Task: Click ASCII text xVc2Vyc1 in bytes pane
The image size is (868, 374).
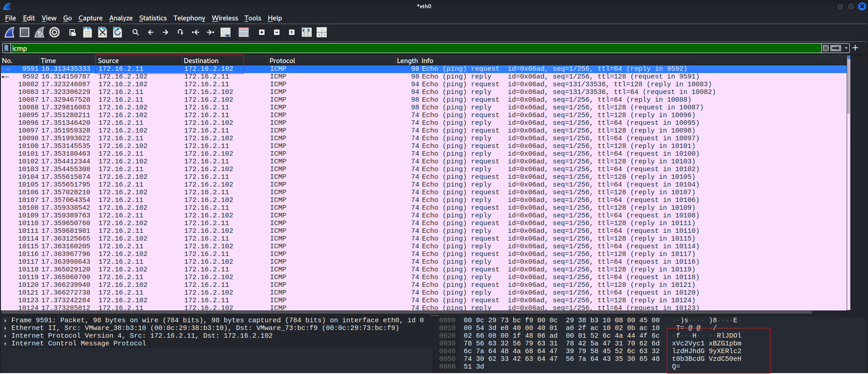Action: pyautogui.click(x=688, y=344)
